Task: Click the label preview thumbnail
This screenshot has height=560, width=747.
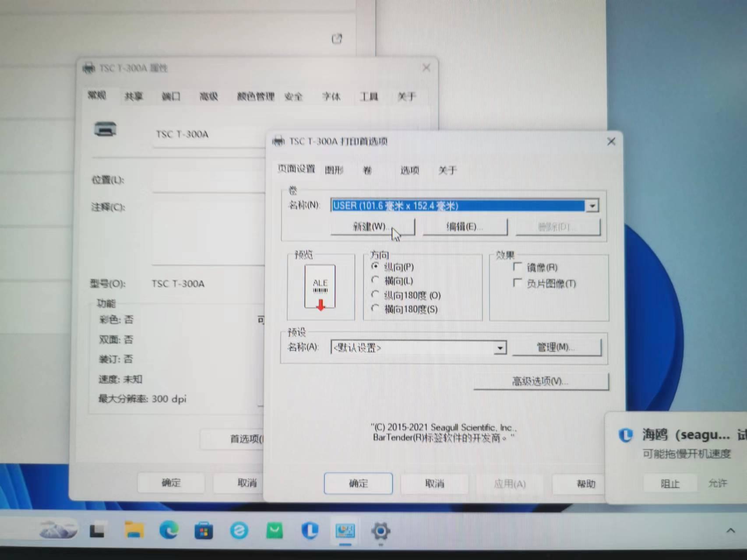Action: 320,287
